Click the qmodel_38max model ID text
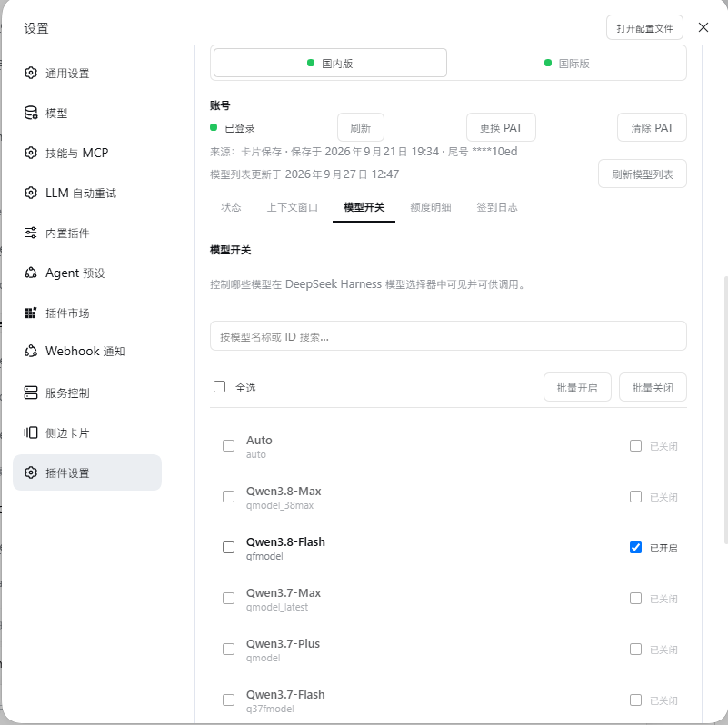 (280, 505)
